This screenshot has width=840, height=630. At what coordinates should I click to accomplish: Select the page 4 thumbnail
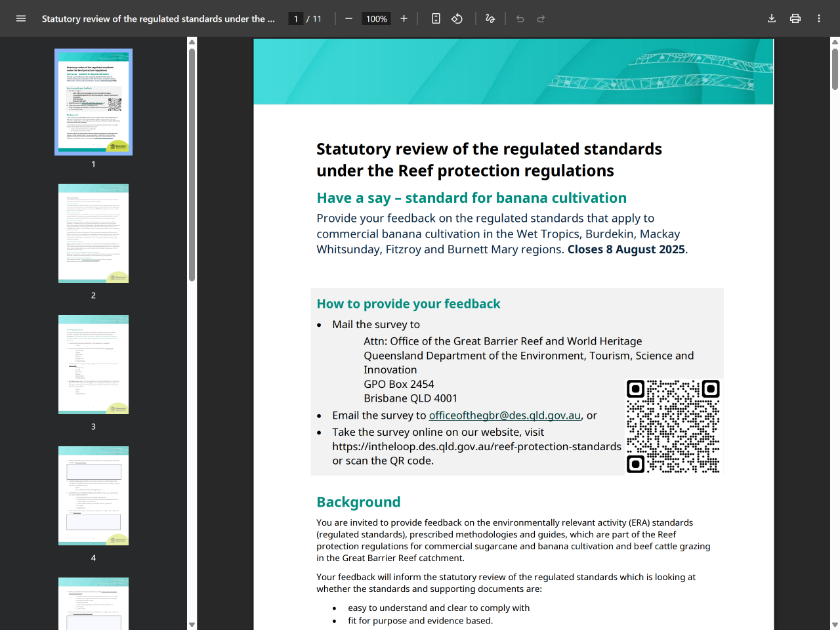tap(93, 495)
